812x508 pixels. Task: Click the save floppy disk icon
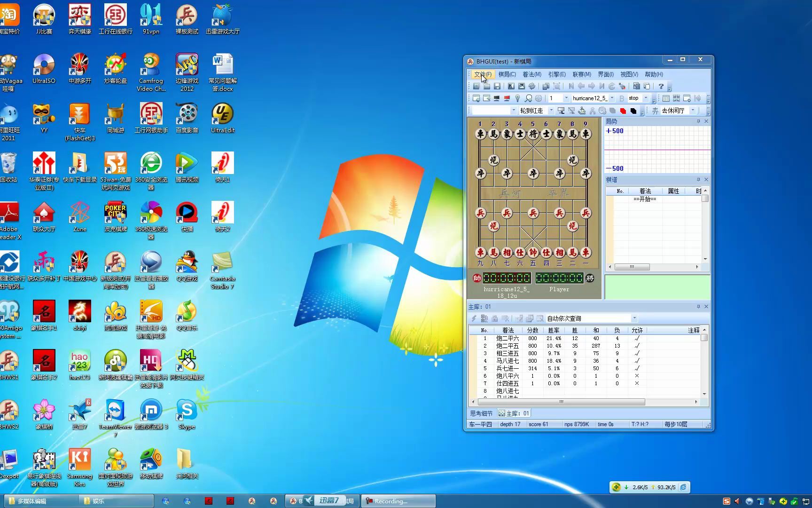coord(497,86)
